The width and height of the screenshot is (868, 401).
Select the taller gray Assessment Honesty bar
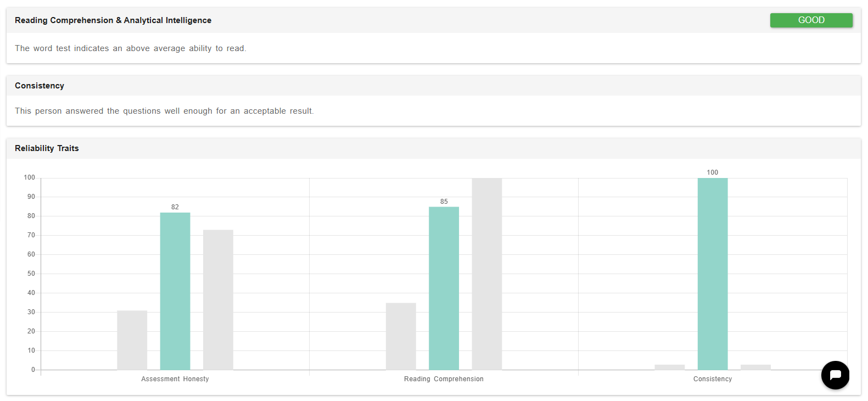[218, 300]
